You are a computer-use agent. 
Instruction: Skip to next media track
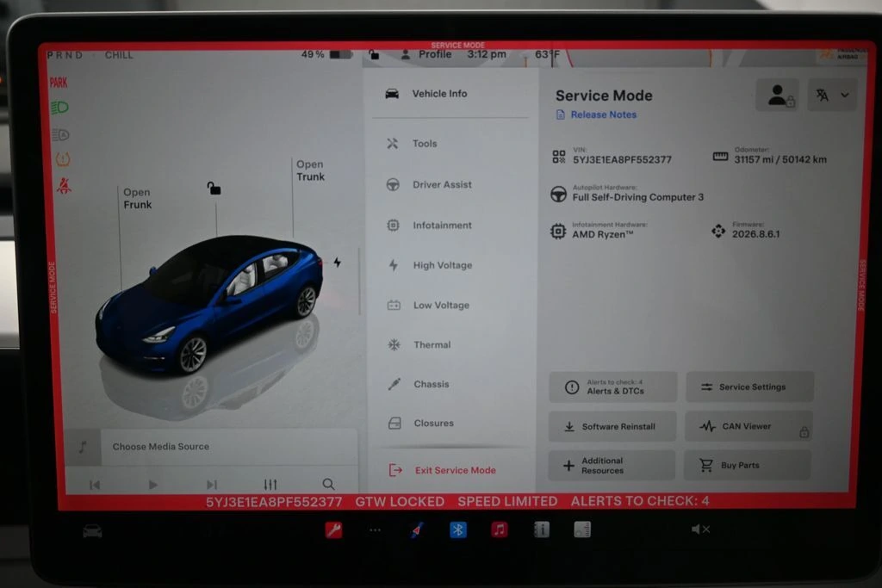pos(212,485)
